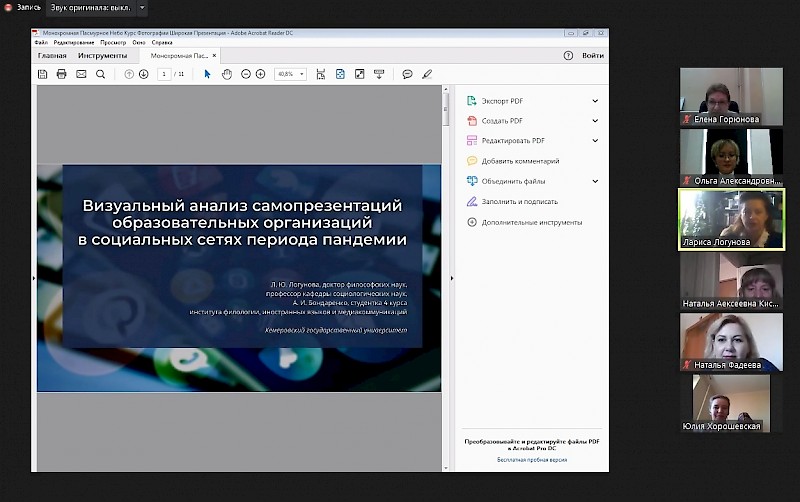
Task: Click the zoom in plus icon
Action: (261, 74)
